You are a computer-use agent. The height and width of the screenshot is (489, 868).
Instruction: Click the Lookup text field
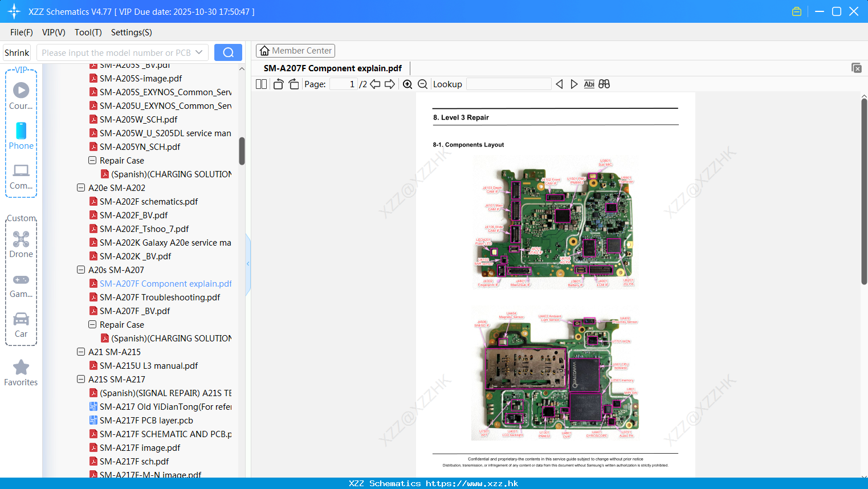tap(508, 84)
